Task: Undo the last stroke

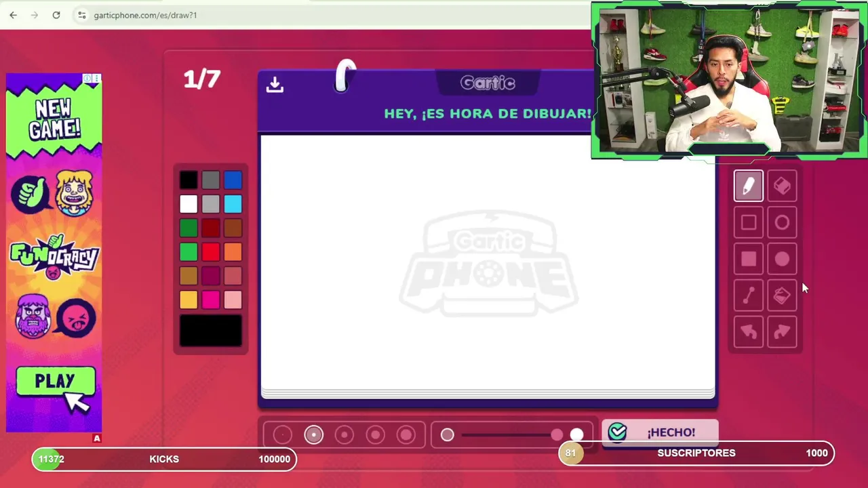Action: 749,332
